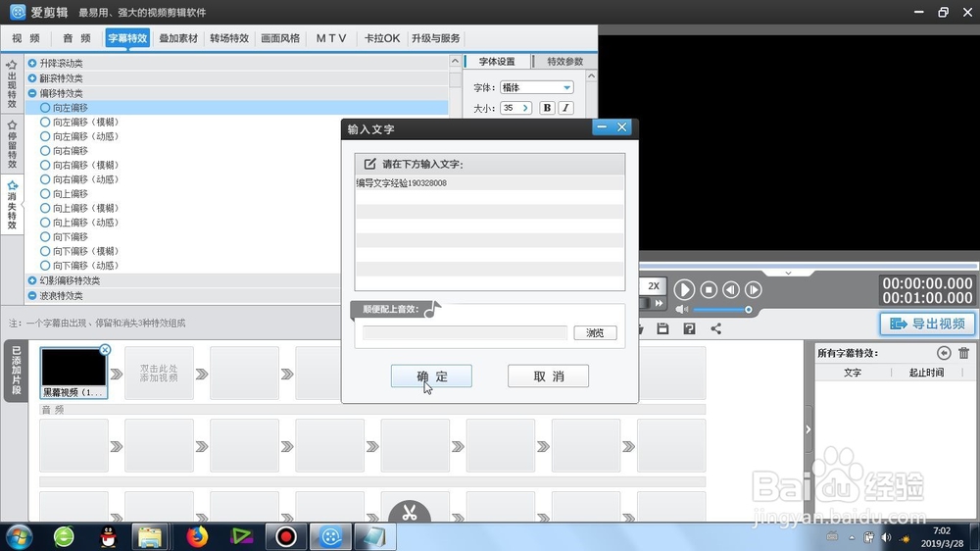
Task: Open the 卡拉OK tab
Action: [x=382, y=38]
